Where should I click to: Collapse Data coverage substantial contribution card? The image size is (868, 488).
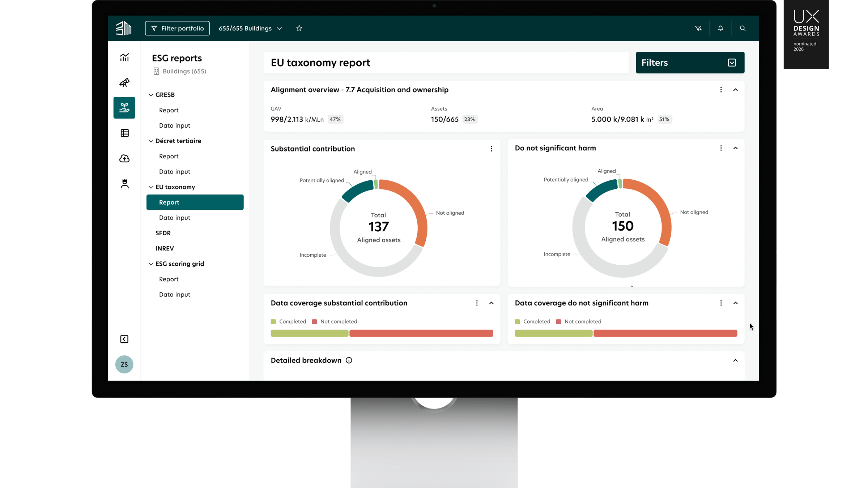click(x=491, y=303)
